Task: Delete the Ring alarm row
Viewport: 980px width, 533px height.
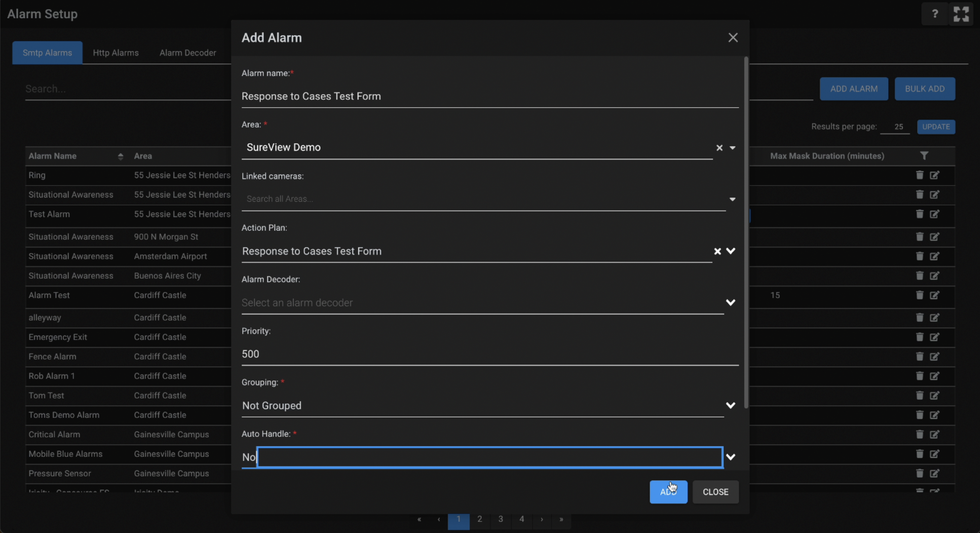Action: (x=920, y=175)
